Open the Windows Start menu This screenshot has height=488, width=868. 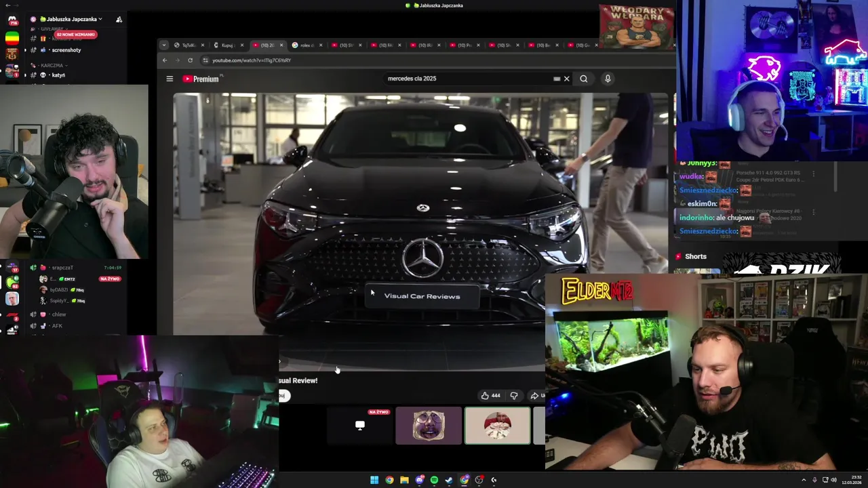pos(374,480)
